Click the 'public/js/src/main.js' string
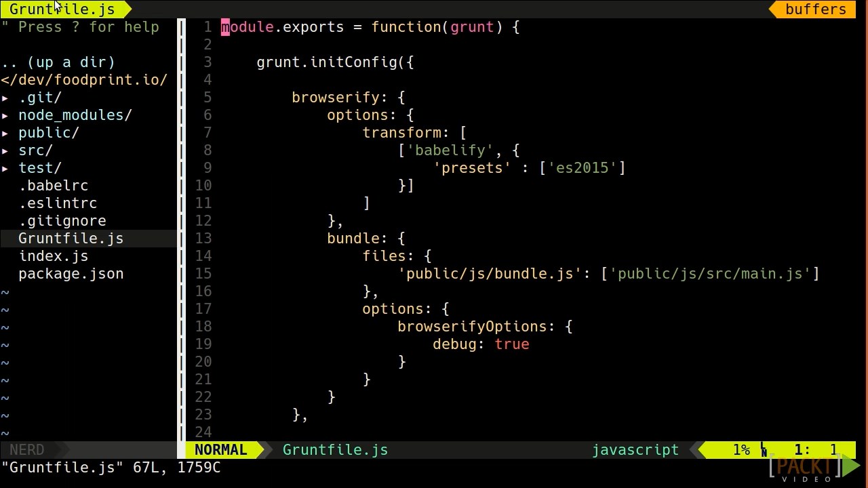Image resolution: width=868 pixels, height=488 pixels. [711, 274]
